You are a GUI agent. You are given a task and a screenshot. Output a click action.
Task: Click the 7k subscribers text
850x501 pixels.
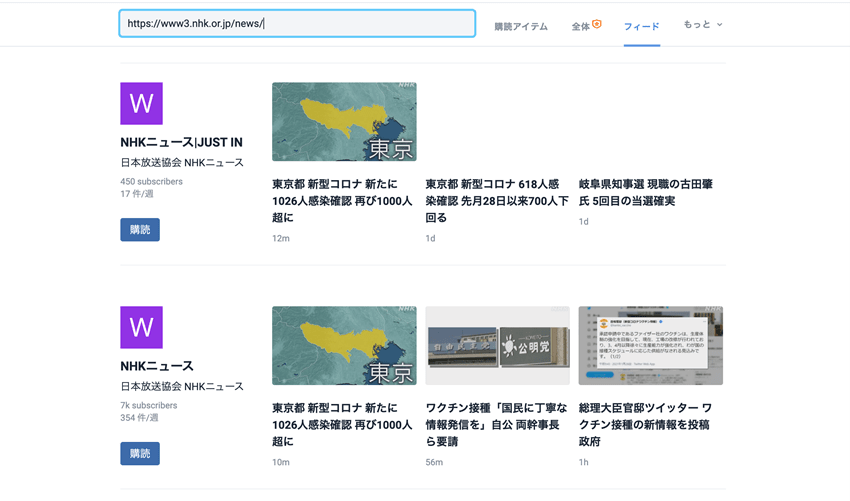(149, 405)
